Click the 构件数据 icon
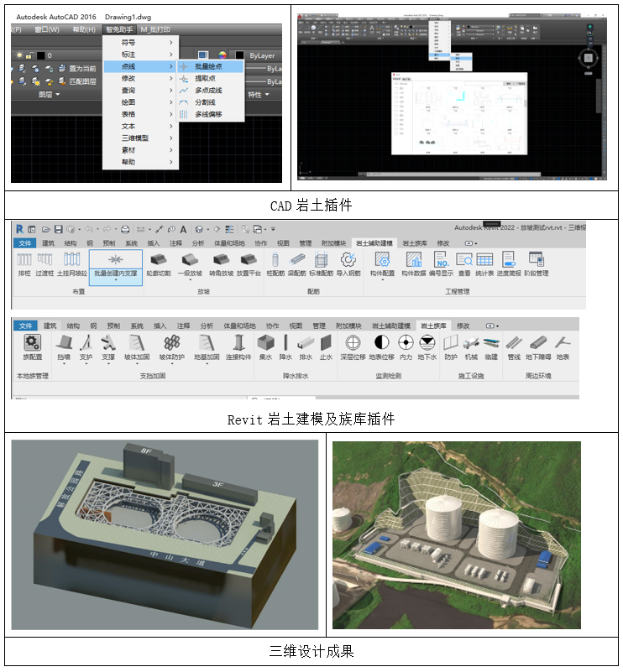The image size is (623, 672). [x=413, y=264]
